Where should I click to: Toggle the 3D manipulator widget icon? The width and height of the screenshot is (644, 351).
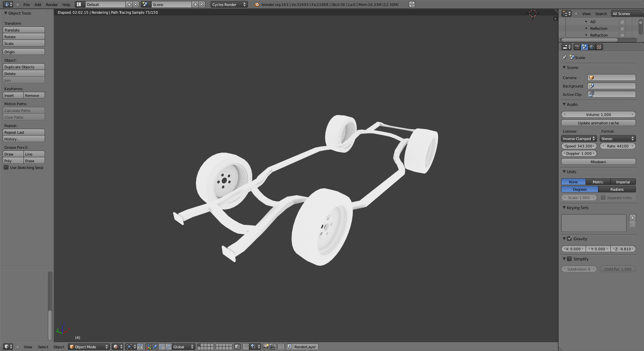tap(148, 347)
